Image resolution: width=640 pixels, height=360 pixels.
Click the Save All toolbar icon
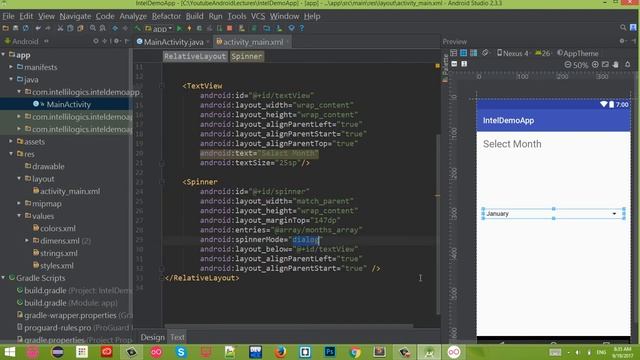pyautogui.click(x=16, y=29)
